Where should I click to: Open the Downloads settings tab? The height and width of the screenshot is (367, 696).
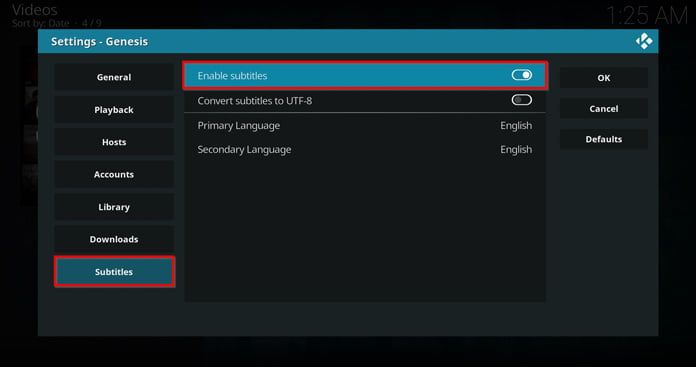point(114,239)
